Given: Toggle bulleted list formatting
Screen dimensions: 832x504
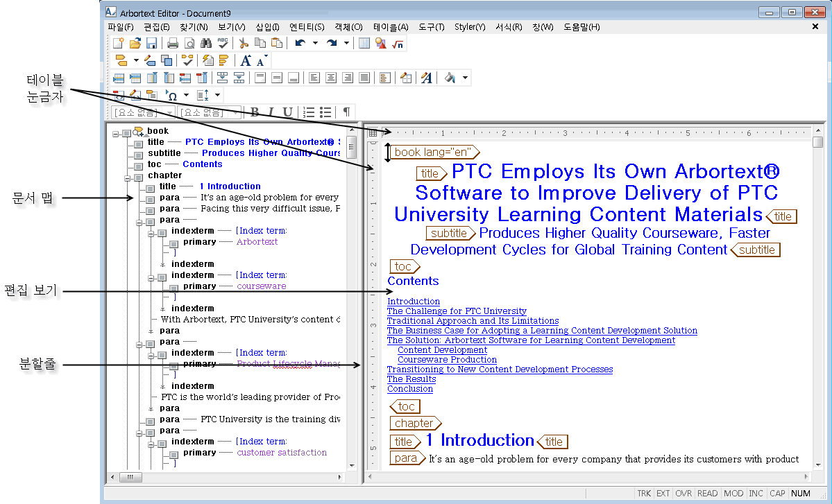Looking at the screenshot, I should [325, 112].
